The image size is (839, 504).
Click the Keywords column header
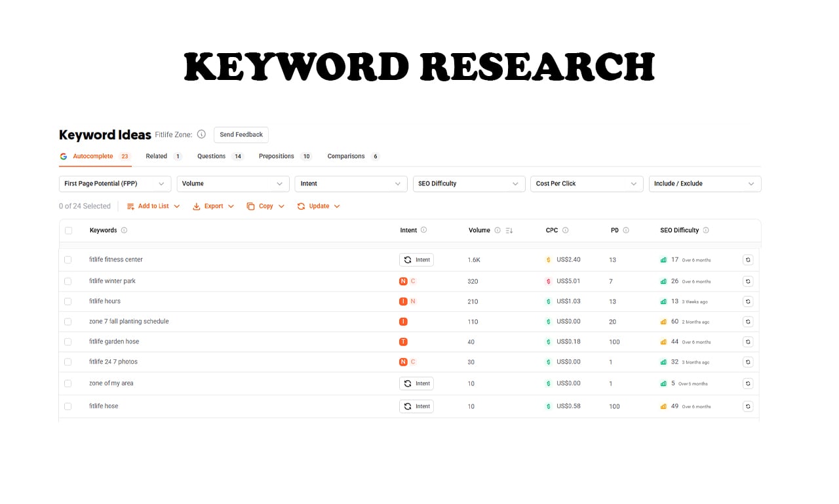pyautogui.click(x=103, y=231)
